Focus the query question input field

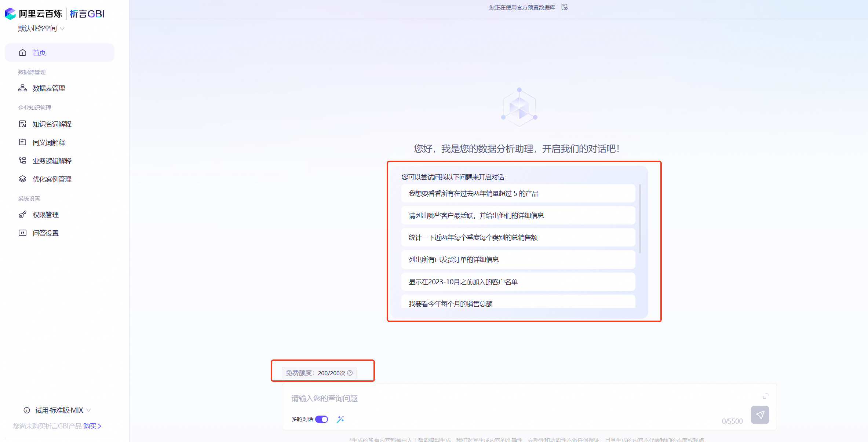point(514,398)
